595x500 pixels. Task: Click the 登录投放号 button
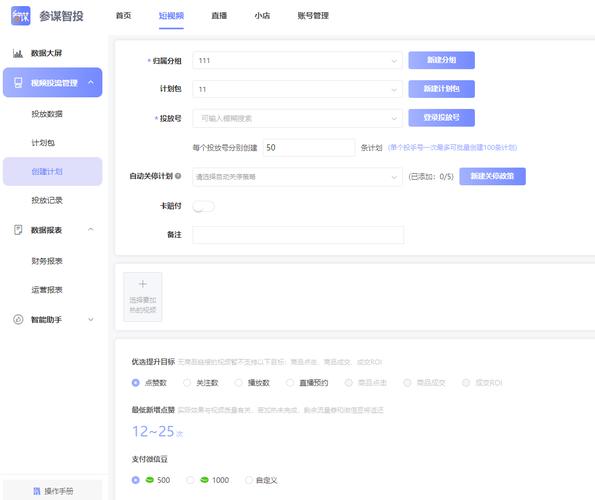pyautogui.click(x=441, y=118)
